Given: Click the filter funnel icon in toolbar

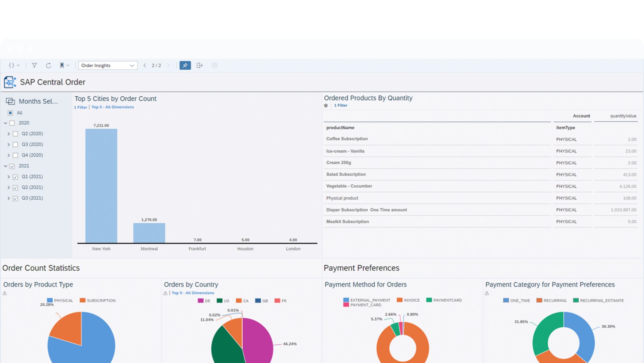Looking at the screenshot, I should (x=34, y=65).
